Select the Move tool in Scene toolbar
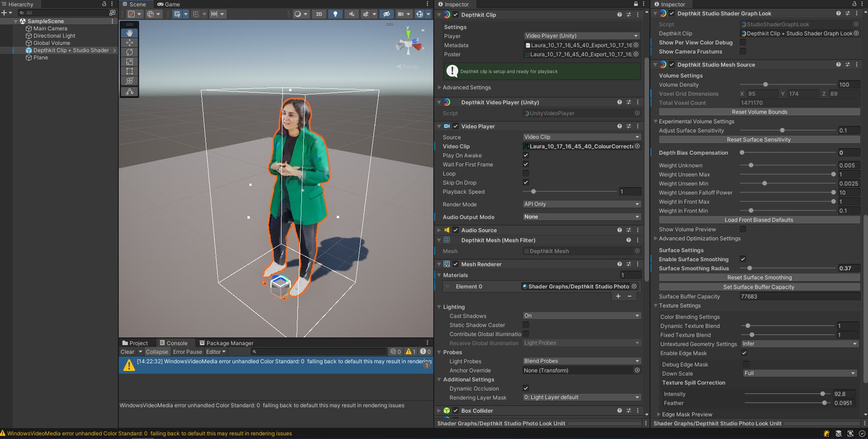 [x=130, y=43]
